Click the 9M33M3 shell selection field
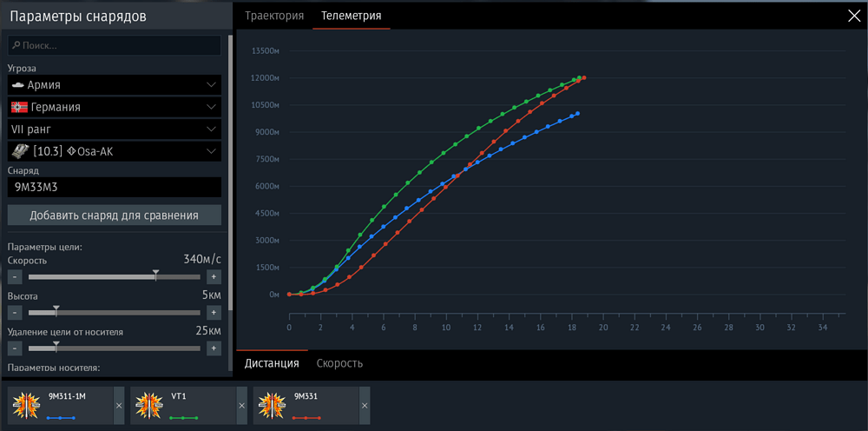Viewport: 868px width, 431px height. click(115, 187)
